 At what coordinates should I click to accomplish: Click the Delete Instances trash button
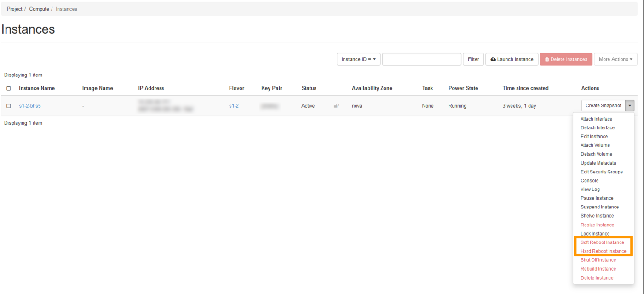click(x=566, y=59)
